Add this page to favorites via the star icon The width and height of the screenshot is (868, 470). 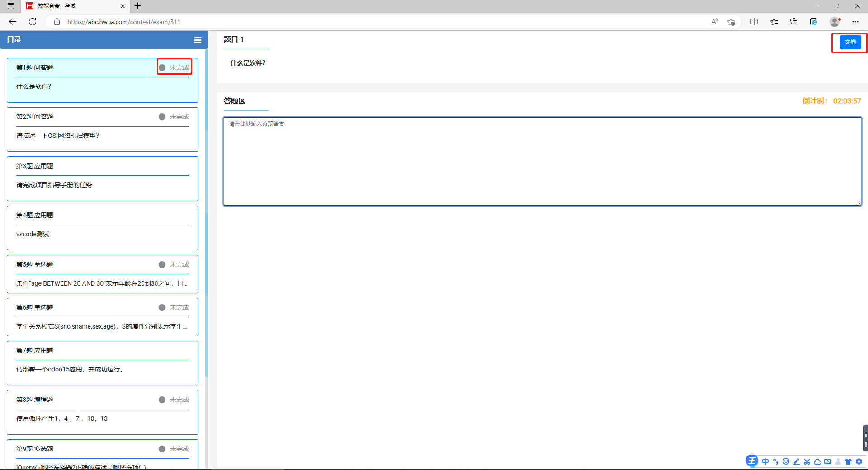[x=731, y=22]
